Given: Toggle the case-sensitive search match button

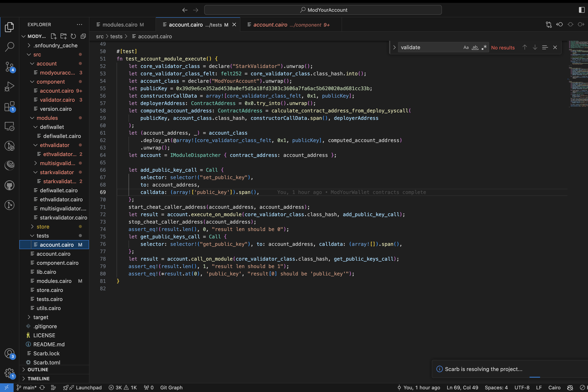Looking at the screenshot, I should click(x=466, y=47).
